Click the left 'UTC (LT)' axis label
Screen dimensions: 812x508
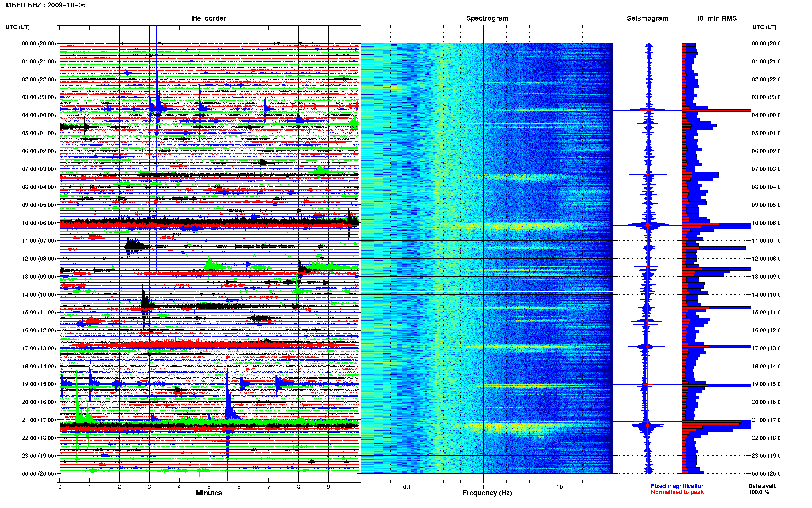17,27
